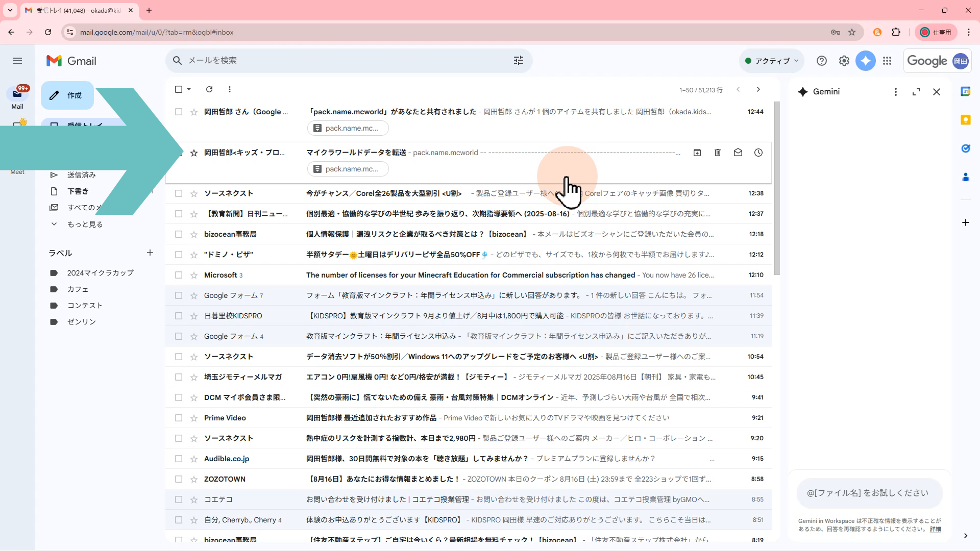This screenshot has width=980, height=551.
Task: Select the Microsoft Minecraft Education email checkbox
Action: click(179, 275)
